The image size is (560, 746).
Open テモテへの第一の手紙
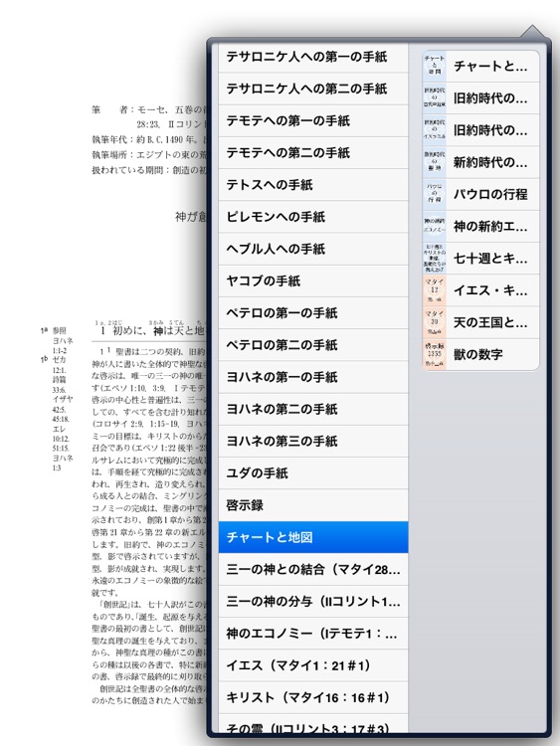[313, 120]
